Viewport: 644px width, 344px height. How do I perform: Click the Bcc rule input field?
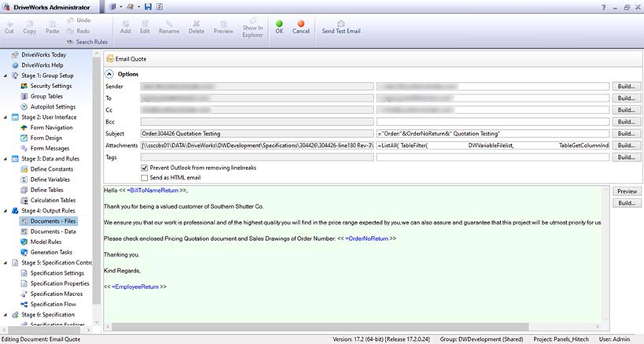[493, 122]
